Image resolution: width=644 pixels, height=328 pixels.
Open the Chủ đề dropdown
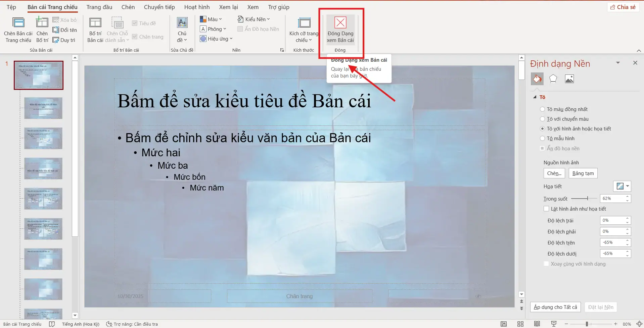(x=182, y=30)
